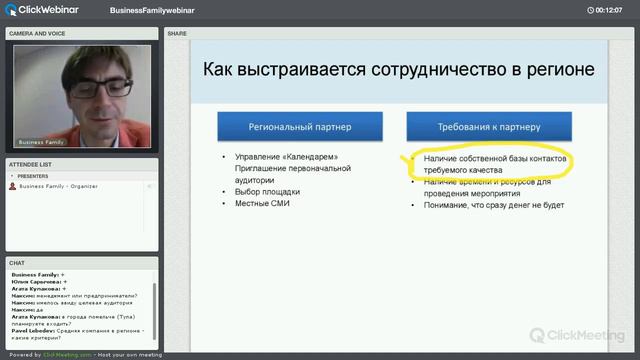Screen dimensions: 640x360
Task: Click the CHAT panel header
Action: pos(82,263)
